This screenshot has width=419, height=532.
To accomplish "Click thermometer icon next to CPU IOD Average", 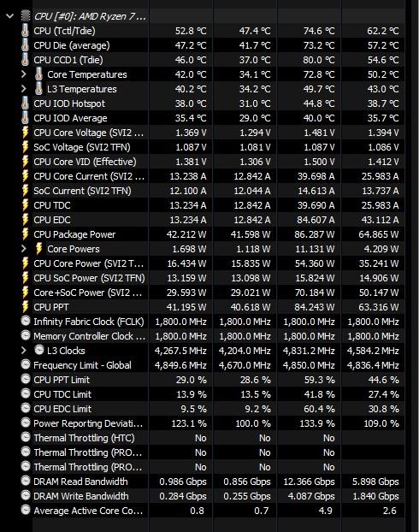I will click(25, 118).
